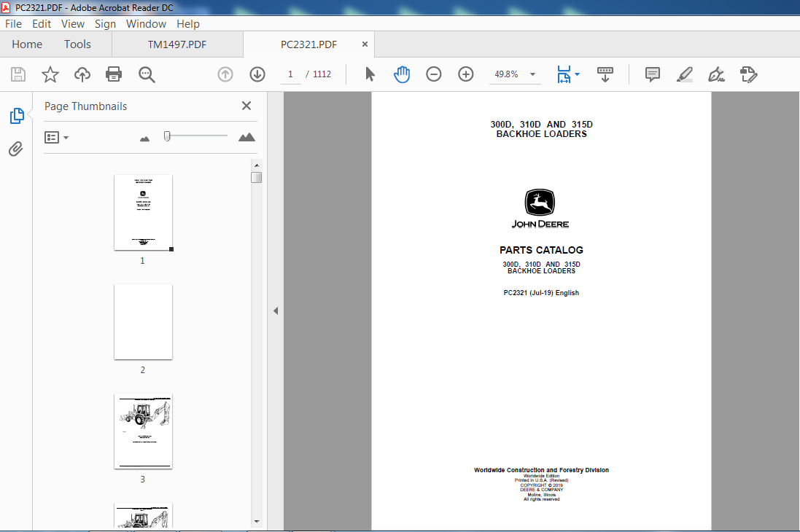
Task: Upload the file to cloud storage
Action: pyautogui.click(x=82, y=74)
